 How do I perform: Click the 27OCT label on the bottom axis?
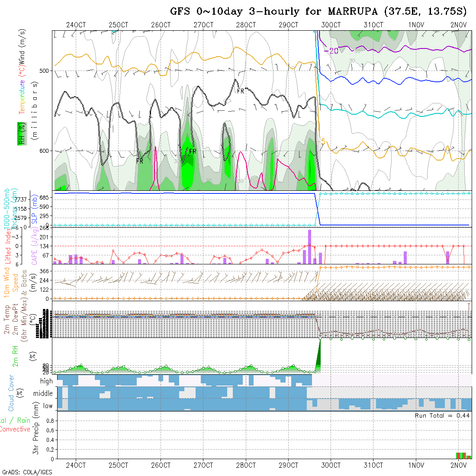click(x=203, y=465)
